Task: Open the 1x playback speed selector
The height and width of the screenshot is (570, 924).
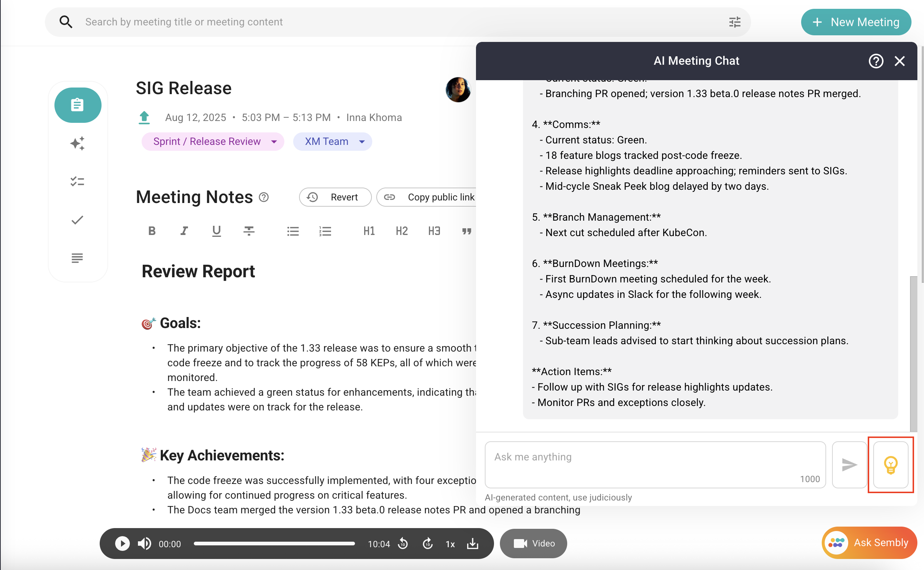Action: pos(450,544)
